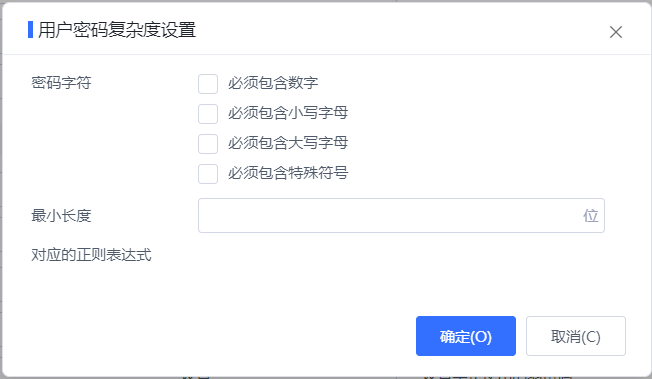Tick the 必须包含小写字母 checkbox box
Viewport: 652px width, 379px height.
(x=208, y=114)
